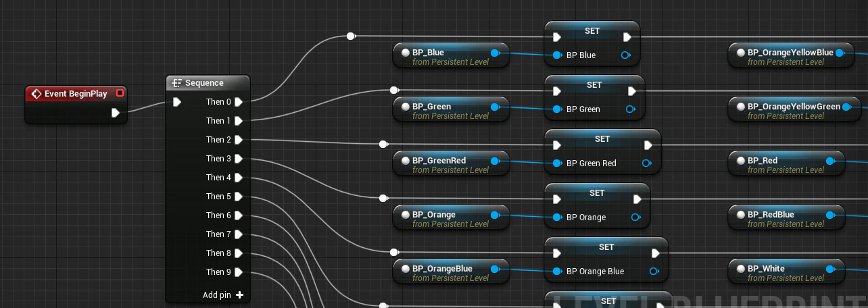This screenshot has width=868, height=308.
Task: Click the BP_GreenRed node output pin
Action: (495, 161)
